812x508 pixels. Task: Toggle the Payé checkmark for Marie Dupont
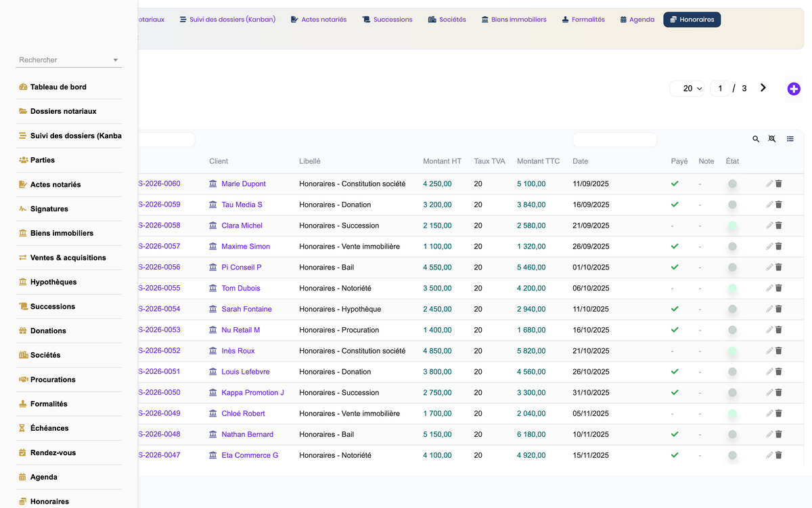pos(675,184)
